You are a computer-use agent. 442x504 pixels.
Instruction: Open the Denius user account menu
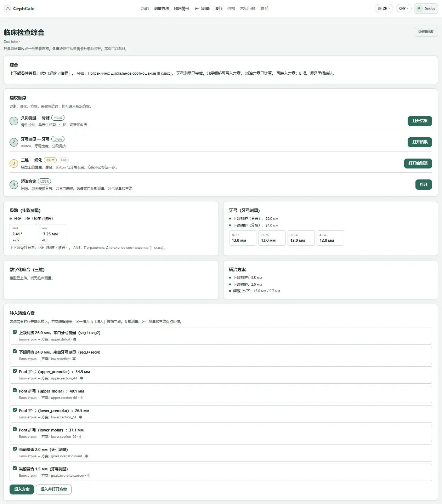(x=426, y=8)
